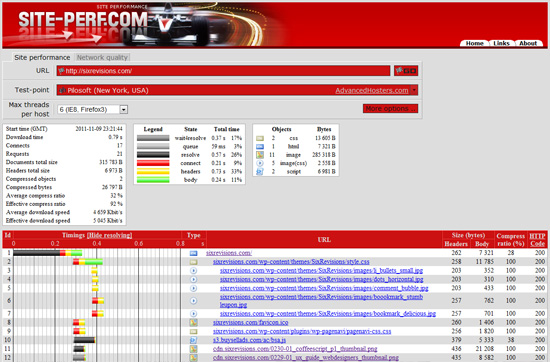Open the favicon.ico link

pyautogui.click(x=250, y=322)
